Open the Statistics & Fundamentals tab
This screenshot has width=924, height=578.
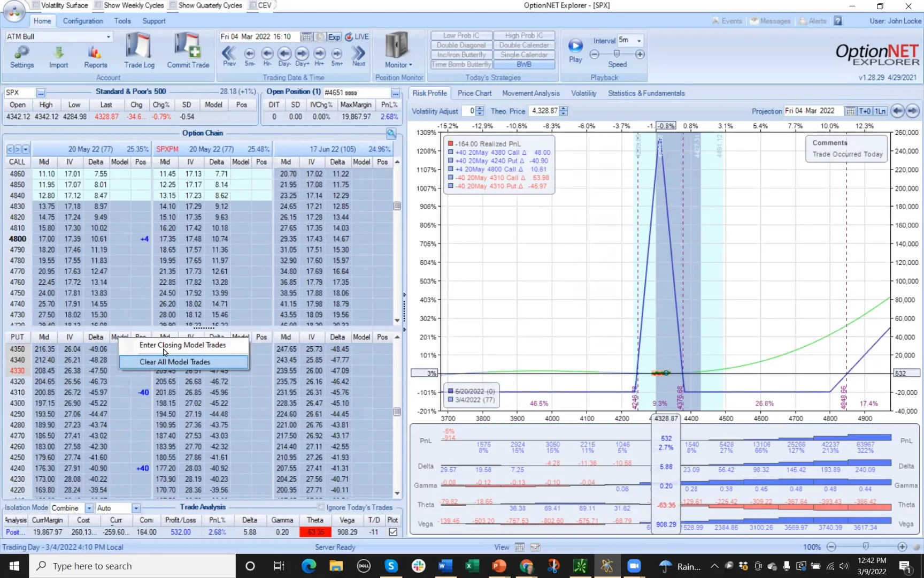(646, 93)
